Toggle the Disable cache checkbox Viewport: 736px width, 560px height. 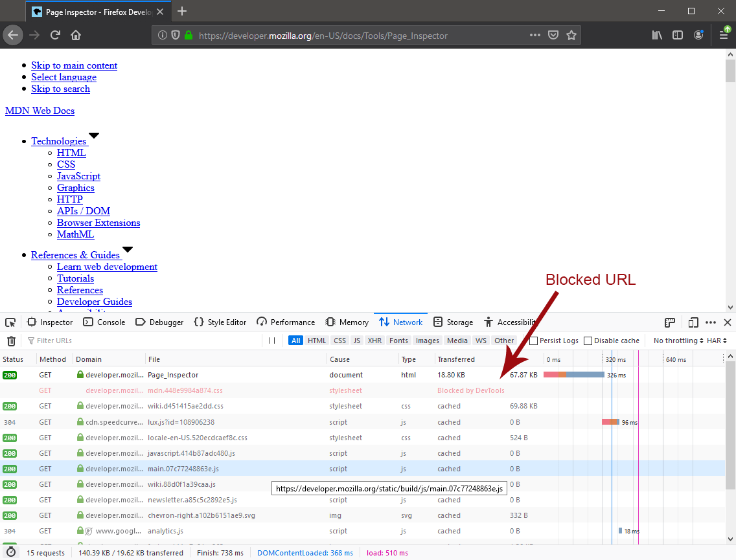[588, 341]
